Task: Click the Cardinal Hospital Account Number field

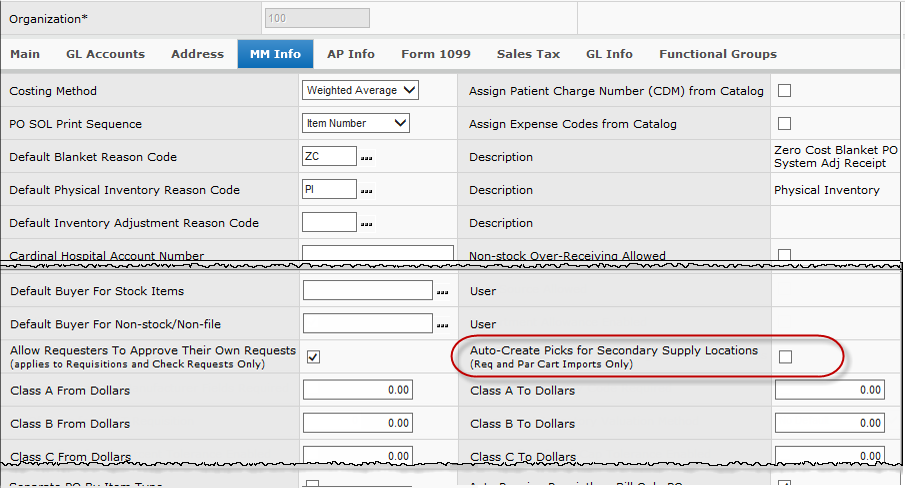Action: pos(377,254)
